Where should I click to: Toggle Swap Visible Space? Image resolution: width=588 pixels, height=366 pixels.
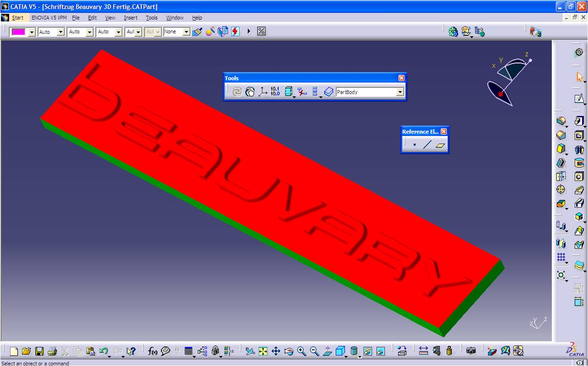(381, 351)
